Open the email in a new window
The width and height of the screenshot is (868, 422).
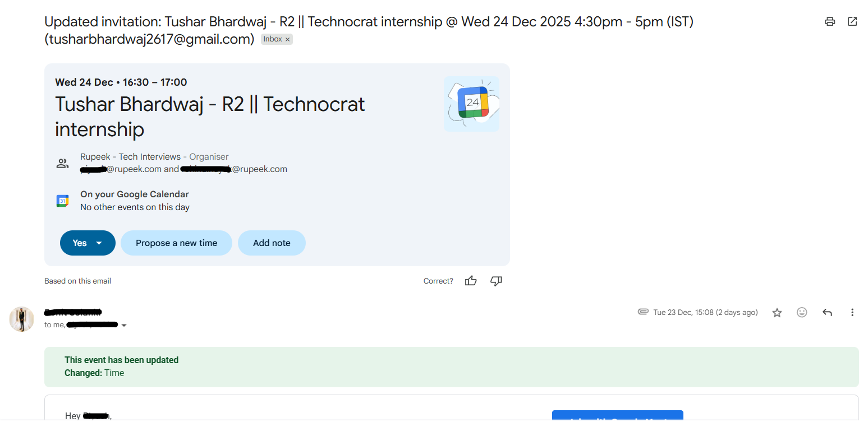coord(852,22)
